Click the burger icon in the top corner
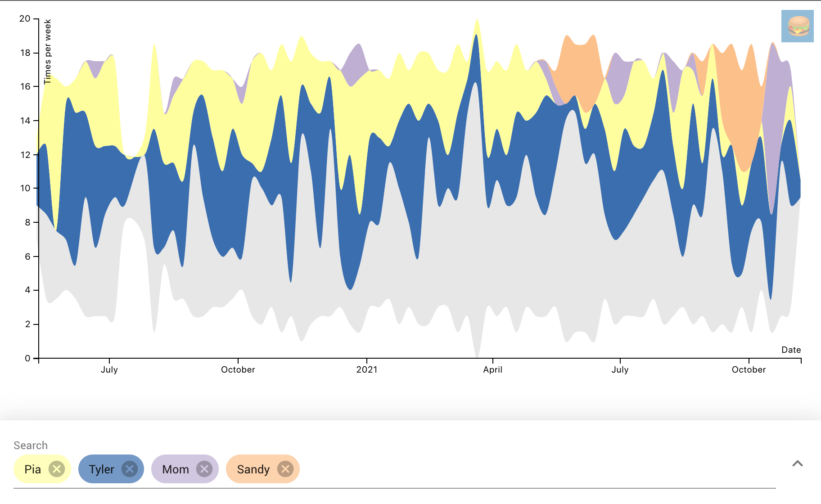Screen dimensions: 821x504 coord(797,26)
